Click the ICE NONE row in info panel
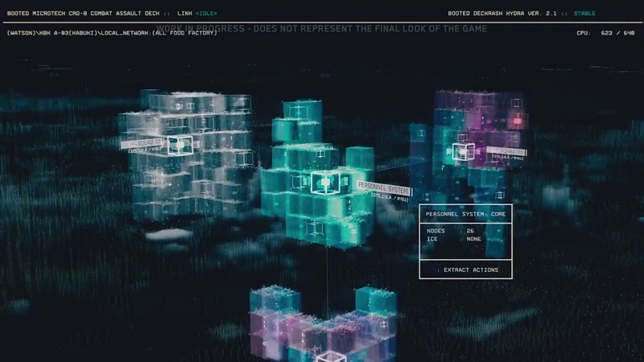Viewport: 644px width, 362px height. (451, 238)
